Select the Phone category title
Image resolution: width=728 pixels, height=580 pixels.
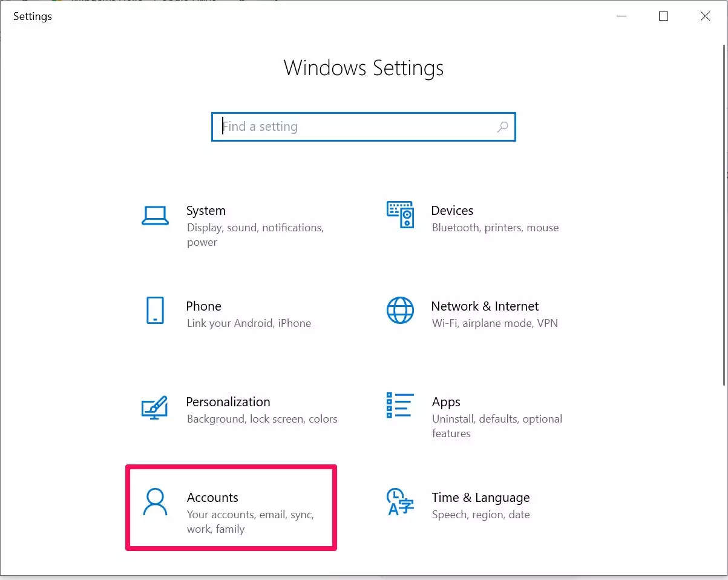pos(204,306)
